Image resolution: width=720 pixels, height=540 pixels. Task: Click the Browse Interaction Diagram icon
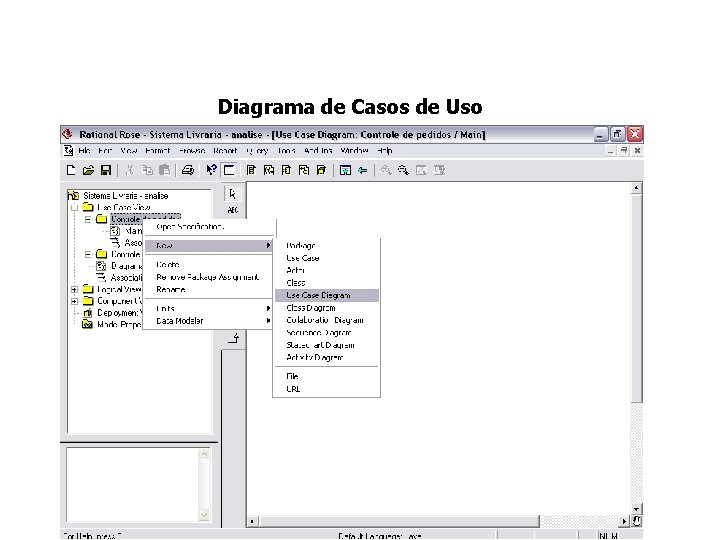269,170
